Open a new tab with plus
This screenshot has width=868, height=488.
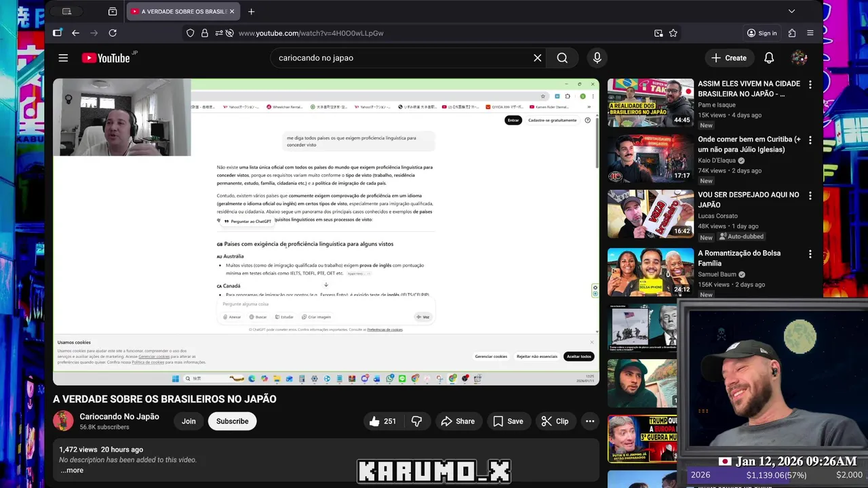pyautogui.click(x=252, y=12)
